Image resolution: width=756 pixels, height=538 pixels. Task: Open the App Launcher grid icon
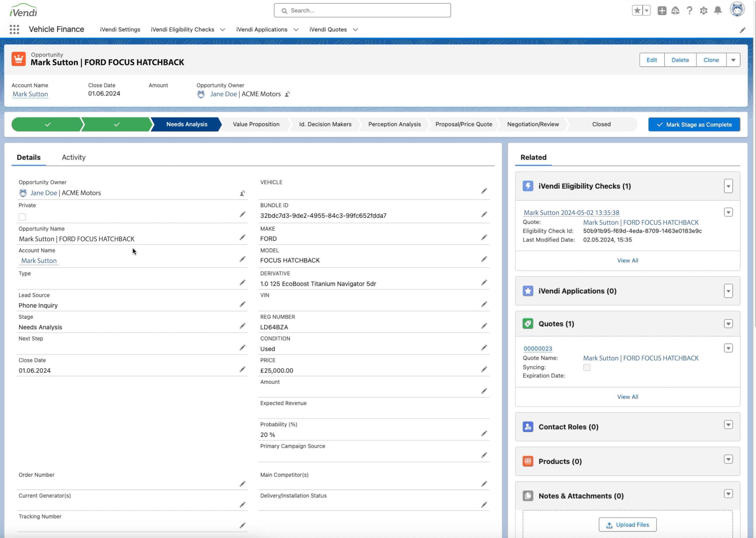click(x=14, y=30)
